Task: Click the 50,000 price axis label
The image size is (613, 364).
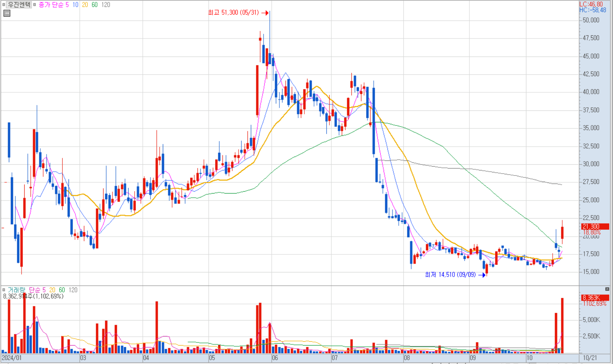Action: 591,20
